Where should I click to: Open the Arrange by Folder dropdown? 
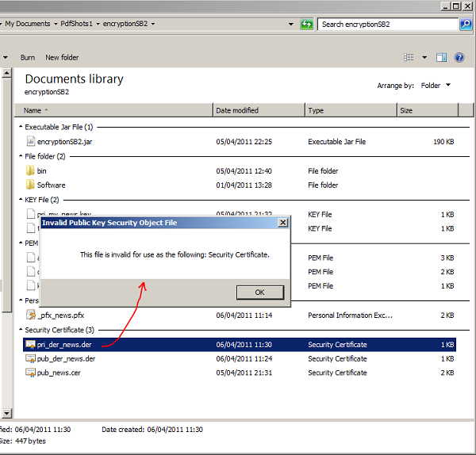point(436,86)
